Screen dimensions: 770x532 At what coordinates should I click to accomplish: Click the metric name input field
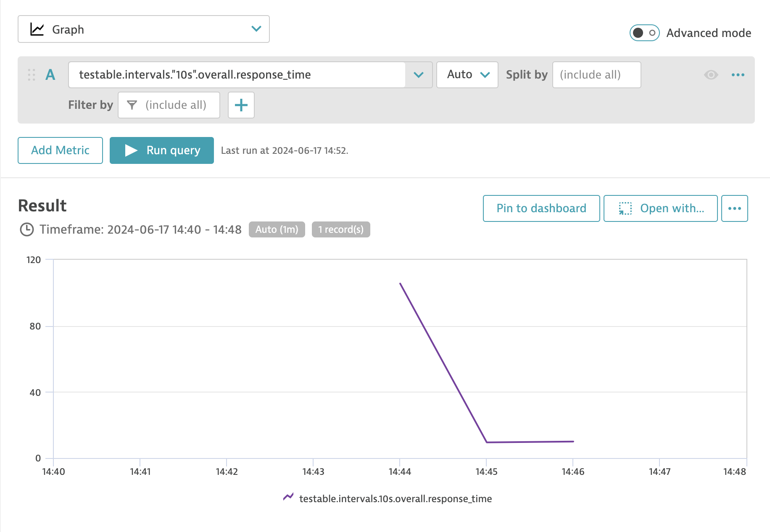pos(237,75)
